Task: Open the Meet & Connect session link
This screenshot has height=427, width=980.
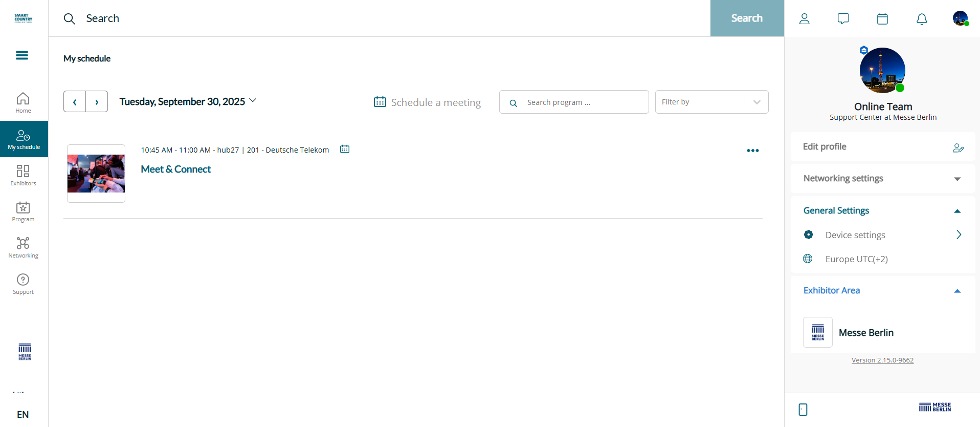Action: pos(175,169)
